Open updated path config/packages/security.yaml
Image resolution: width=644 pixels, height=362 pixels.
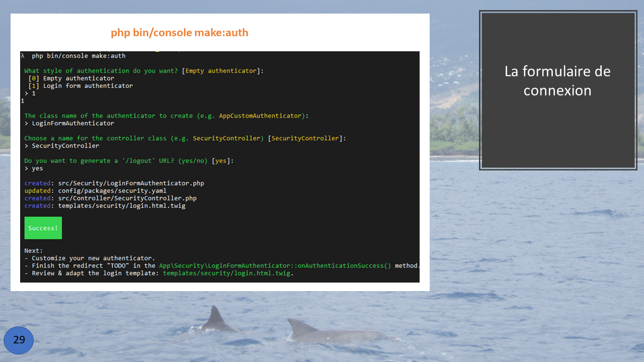coord(112,191)
